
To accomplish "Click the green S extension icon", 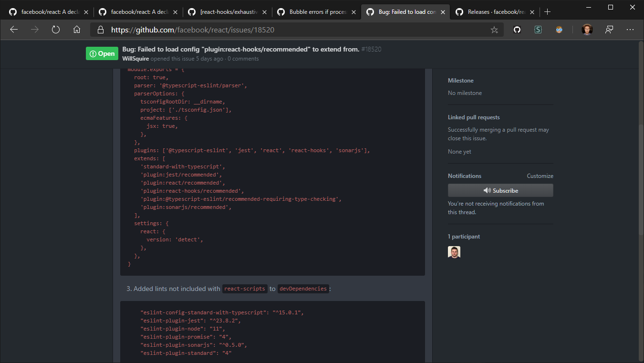I will (x=538, y=30).
